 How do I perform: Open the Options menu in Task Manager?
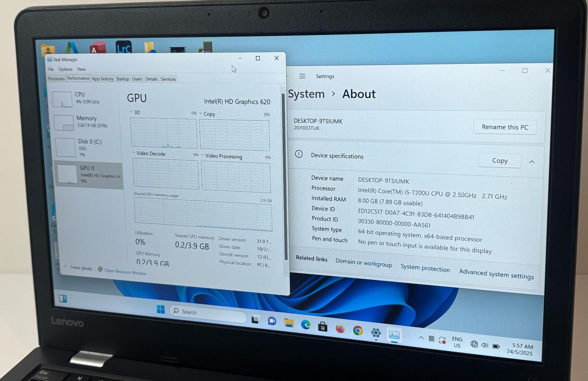(65, 69)
